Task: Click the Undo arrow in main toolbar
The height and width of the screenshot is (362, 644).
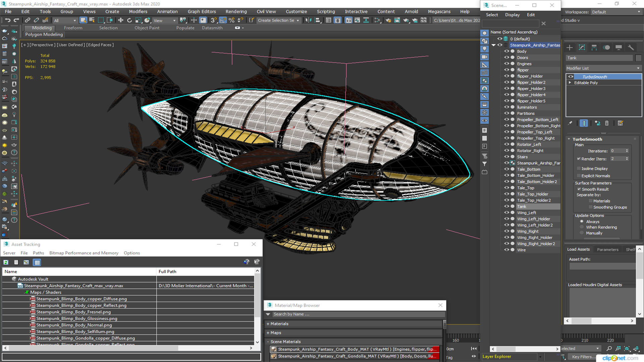Action: coord(7,20)
